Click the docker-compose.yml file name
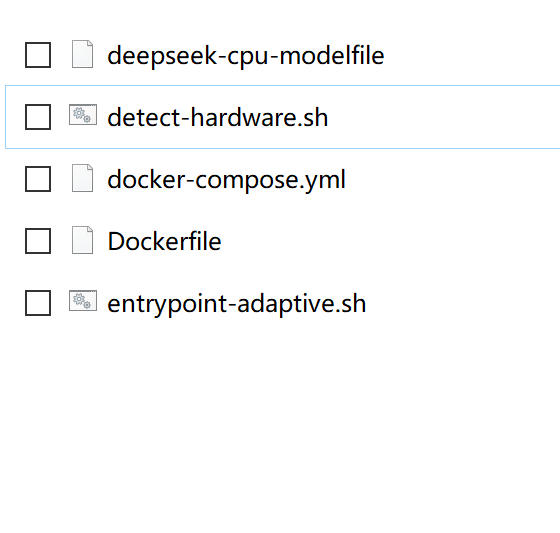560x533 pixels. click(x=226, y=180)
